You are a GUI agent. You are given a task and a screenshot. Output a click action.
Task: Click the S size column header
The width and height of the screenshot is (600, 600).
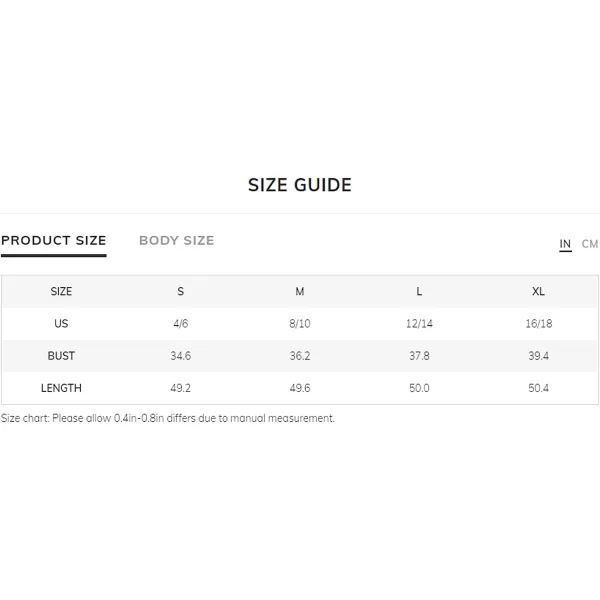pos(181,292)
